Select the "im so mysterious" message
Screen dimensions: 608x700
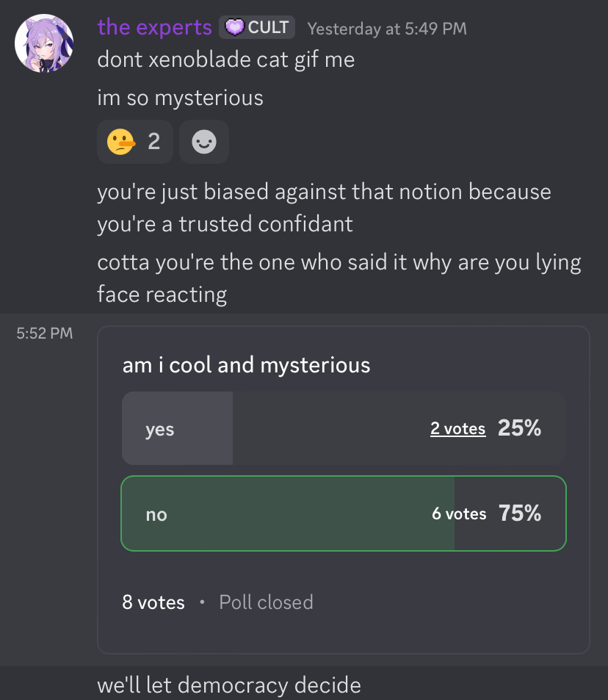pyautogui.click(x=180, y=98)
